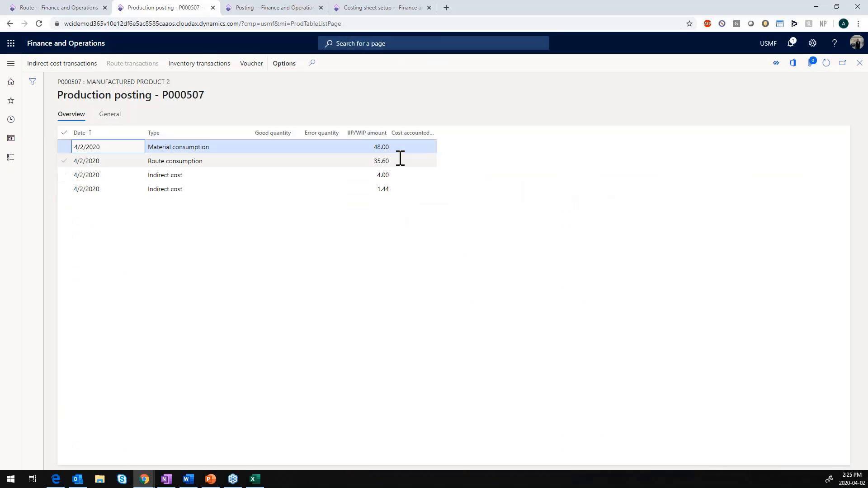The width and height of the screenshot is (868, 488).
Task: Open Inventory transactions from the action bar
Action: click(x=199, y=63)
